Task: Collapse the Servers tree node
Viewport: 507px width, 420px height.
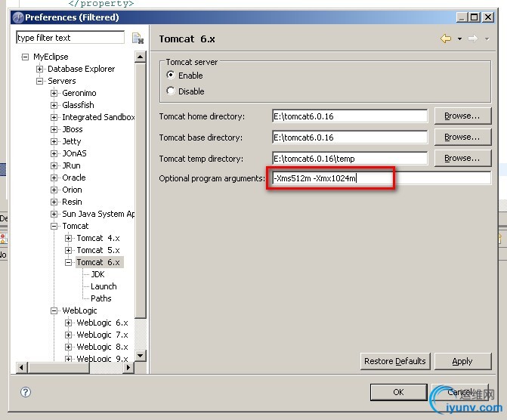Action: [39, 81]
